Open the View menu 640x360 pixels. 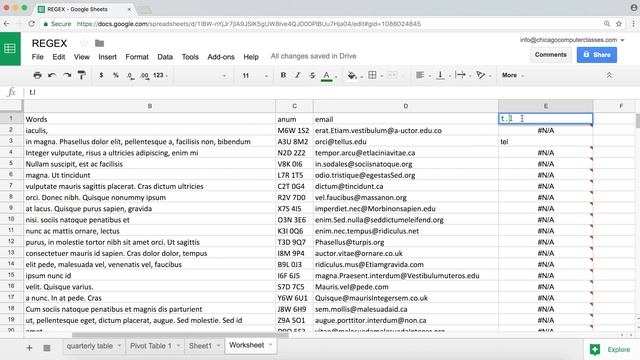point(82,57)
